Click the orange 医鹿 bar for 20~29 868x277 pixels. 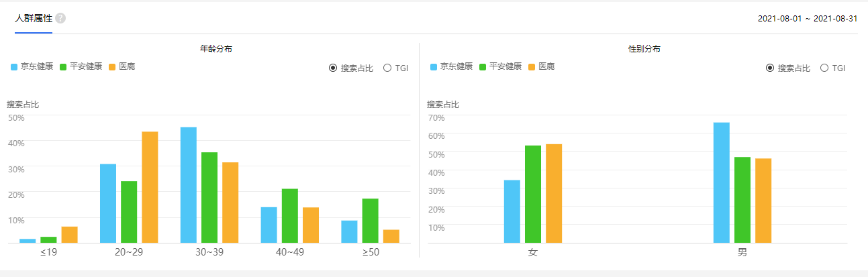tap(150, 187)
